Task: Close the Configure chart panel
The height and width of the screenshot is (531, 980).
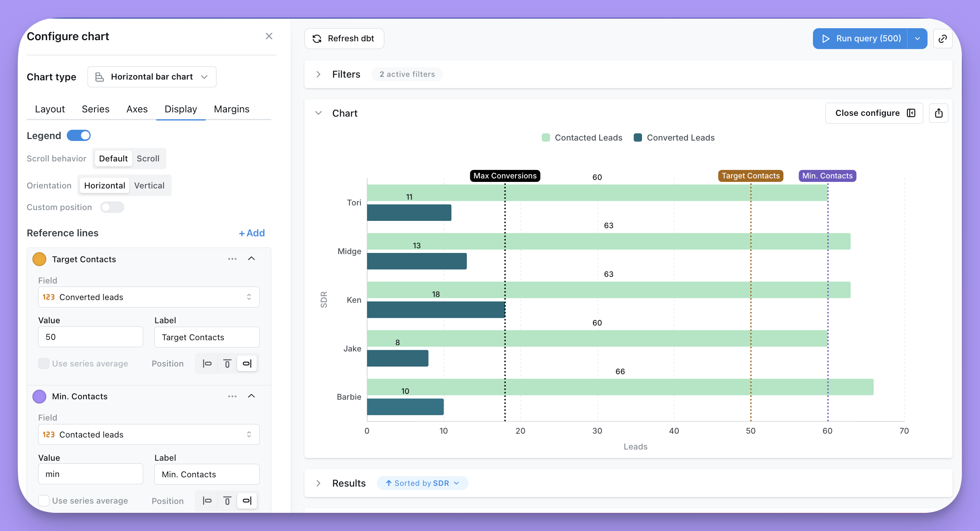Action: [269, 36]
